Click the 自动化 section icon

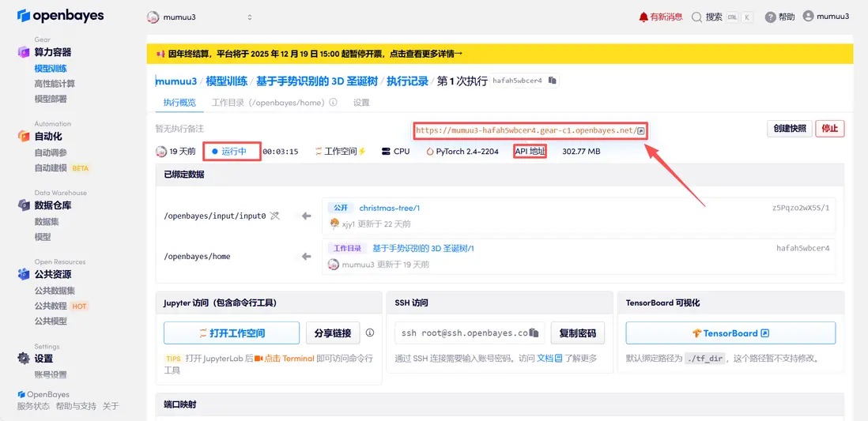(24, 136)
